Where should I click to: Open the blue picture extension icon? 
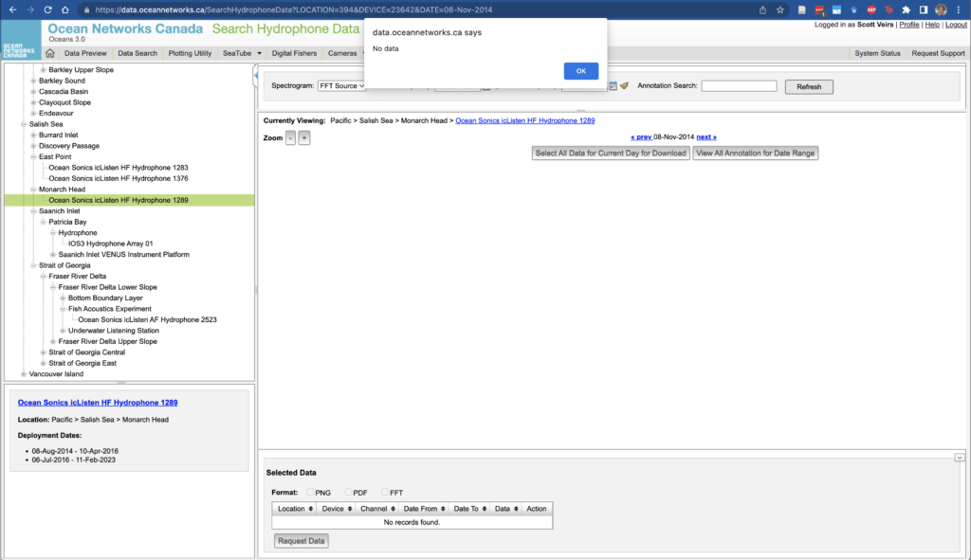(836, 9)
